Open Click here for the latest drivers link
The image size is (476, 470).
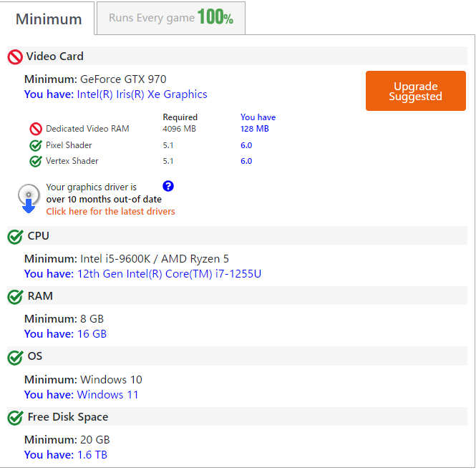coord(110,212)
